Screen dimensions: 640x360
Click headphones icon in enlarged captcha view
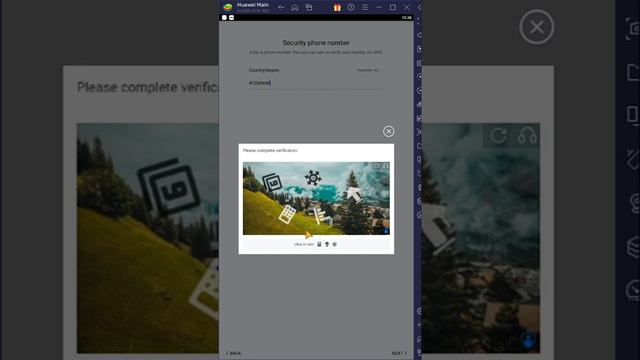[527, 135]
